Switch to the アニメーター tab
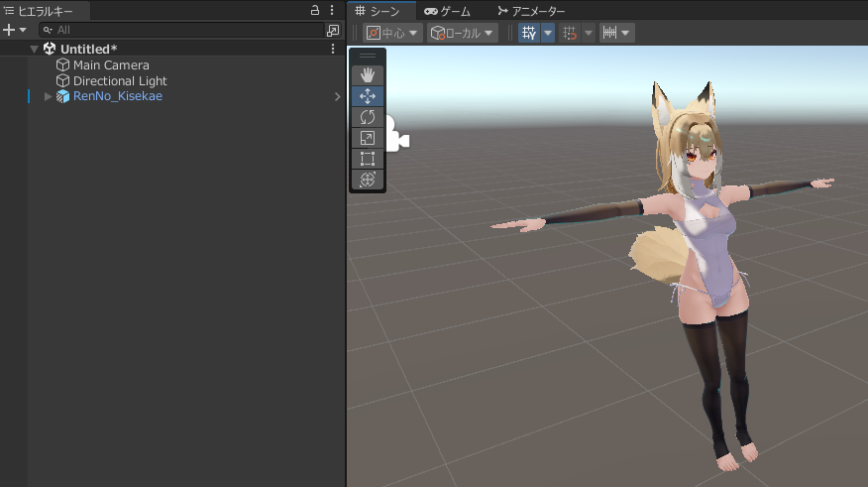 pos(531,11)
